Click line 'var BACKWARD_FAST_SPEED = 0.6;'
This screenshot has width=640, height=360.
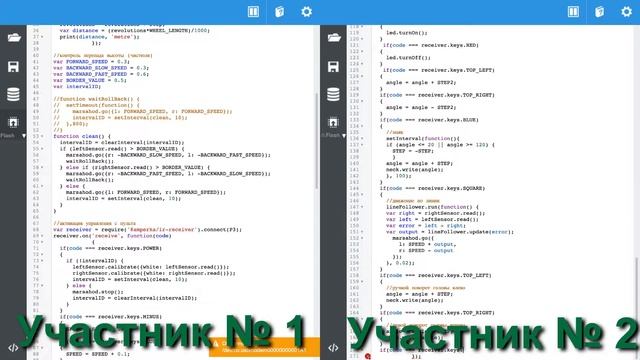101,74
